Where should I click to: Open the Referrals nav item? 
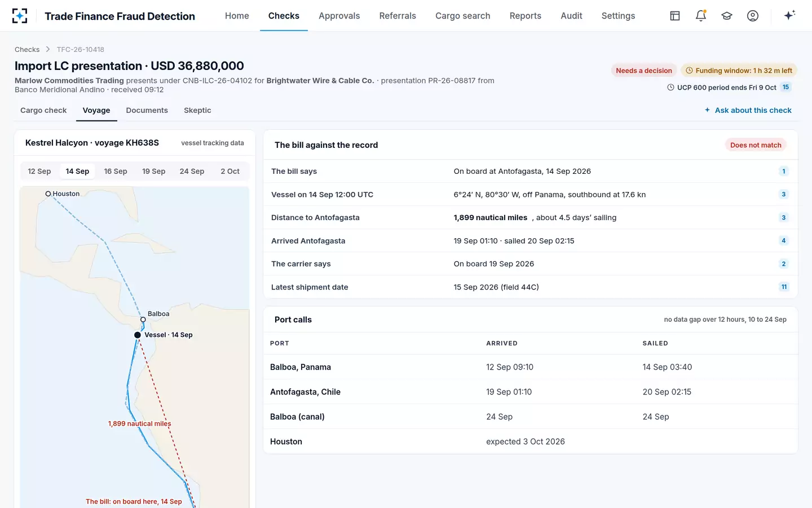coord(398,16)
